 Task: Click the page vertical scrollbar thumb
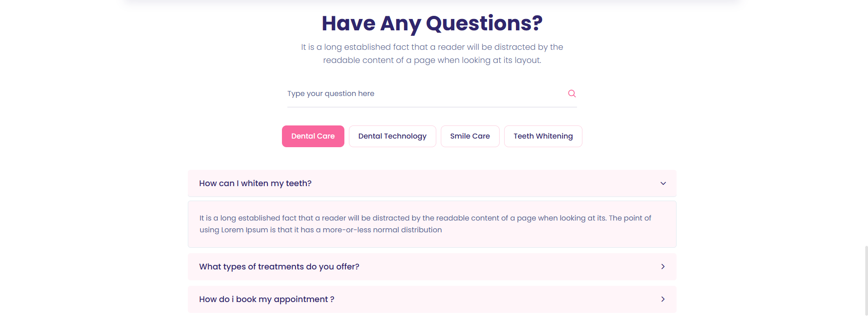866,281
